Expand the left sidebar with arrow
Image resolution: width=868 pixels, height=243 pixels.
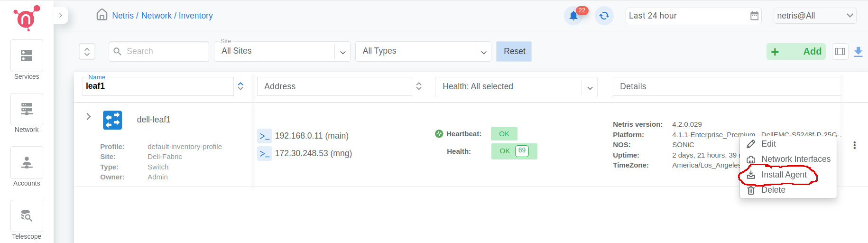(x=61, y=16)
